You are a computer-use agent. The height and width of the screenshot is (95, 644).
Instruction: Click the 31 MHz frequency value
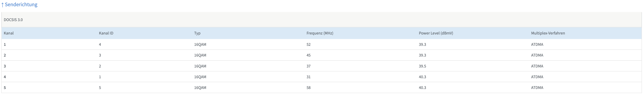tap(308, 77)
